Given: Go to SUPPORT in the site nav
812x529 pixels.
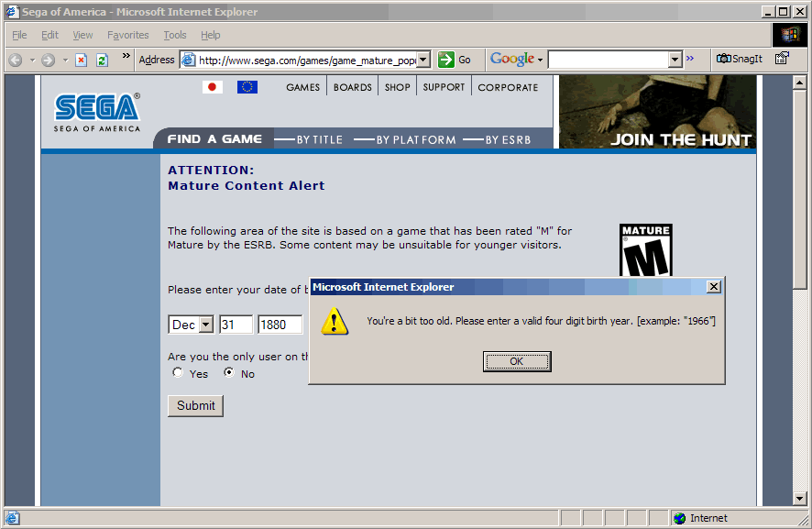Looking at the screenshot, I should point(444,88).
